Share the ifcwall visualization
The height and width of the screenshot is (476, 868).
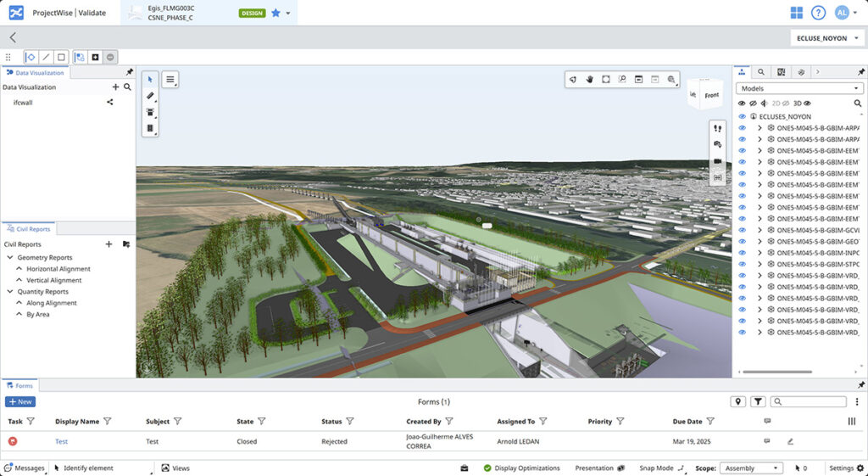coord(109,102)
